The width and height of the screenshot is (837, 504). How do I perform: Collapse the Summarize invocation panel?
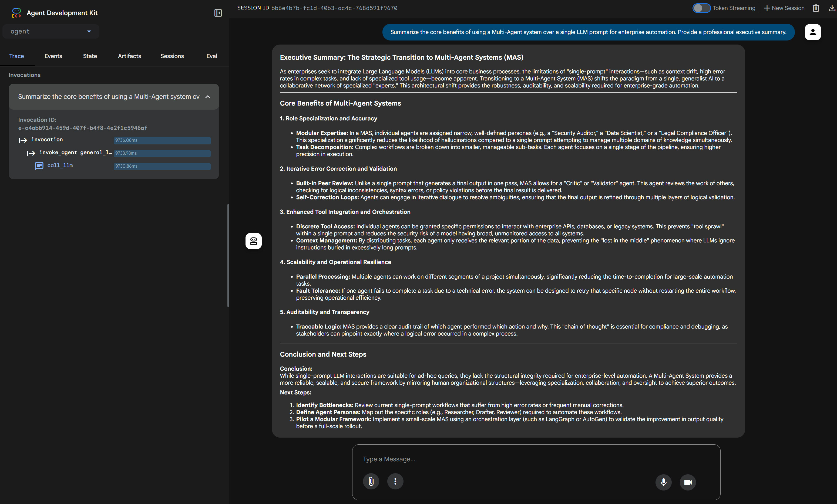(x=207, y=97)
